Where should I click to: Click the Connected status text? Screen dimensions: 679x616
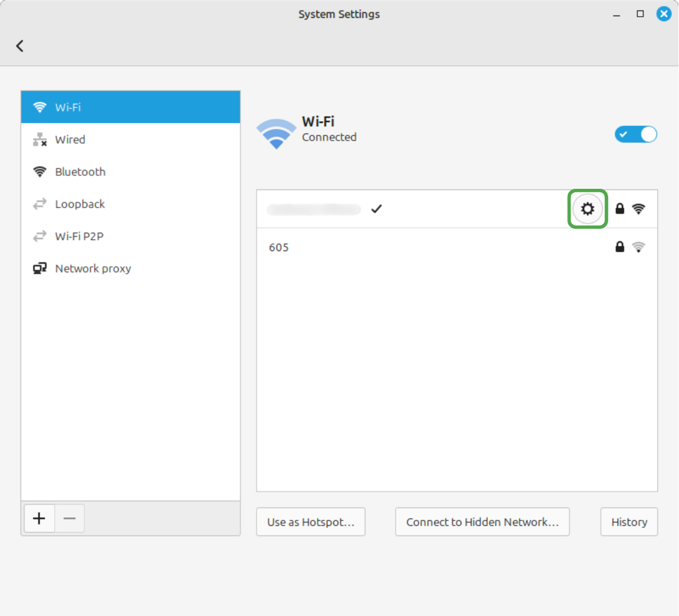(329, 137)
